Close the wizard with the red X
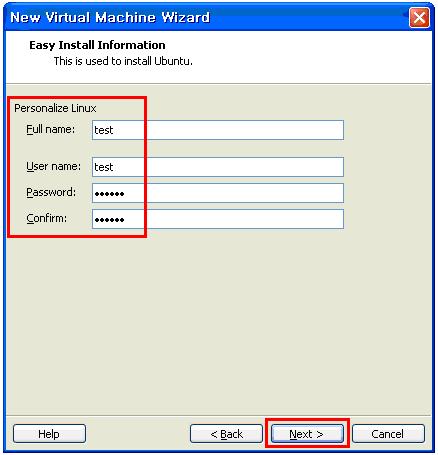438x455 pixels. pyautogui.click(x=419, y=17)
